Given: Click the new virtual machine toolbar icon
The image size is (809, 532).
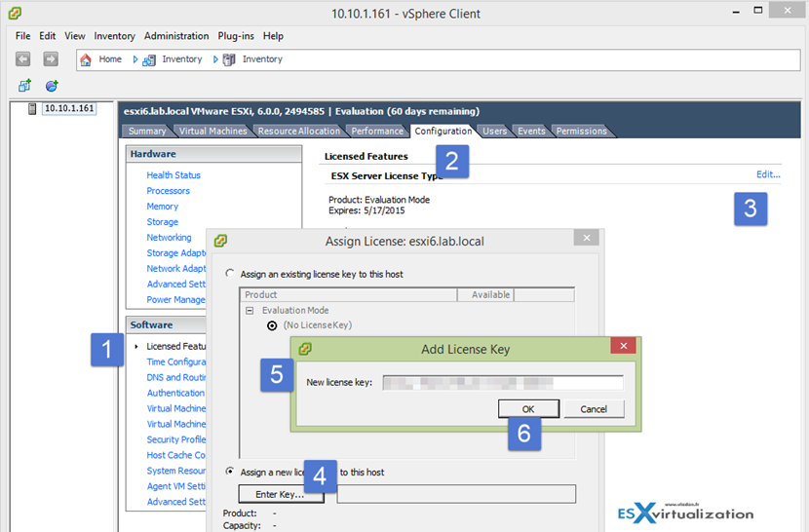Looking at the screenshot, I should [x=24, y=86].
